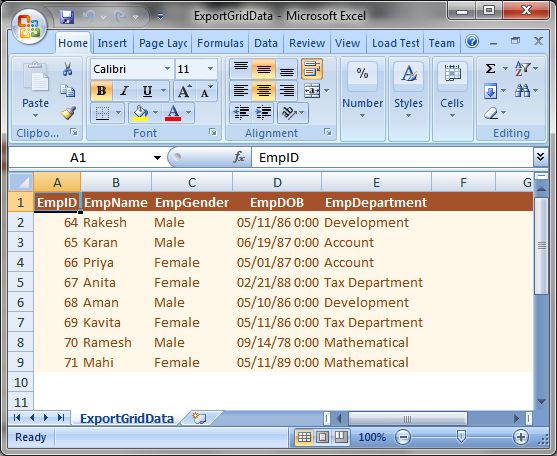Image resolution: width=557 pixels, height=456 pixels.
Task: Click the zoom slider handle
Action: click(461, 437)
